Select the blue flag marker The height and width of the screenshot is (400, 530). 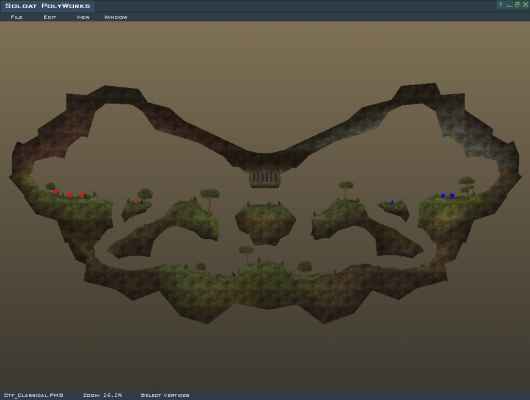[392, 202]
